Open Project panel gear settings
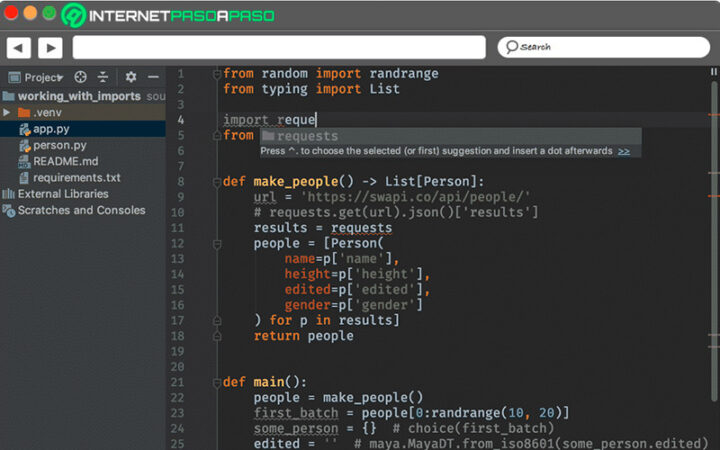Viewport: 720px width, 450px height. pos(130,77)
